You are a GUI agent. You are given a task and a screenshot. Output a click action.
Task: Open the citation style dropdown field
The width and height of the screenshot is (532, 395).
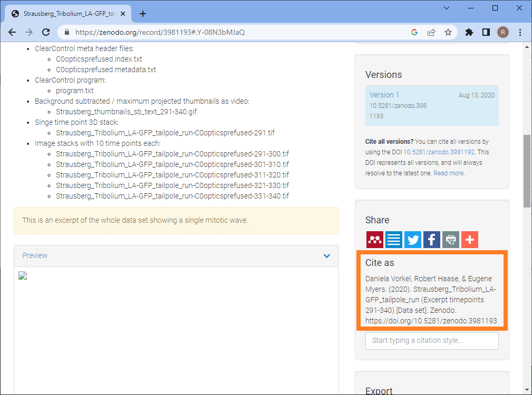[x=432, y=340]
